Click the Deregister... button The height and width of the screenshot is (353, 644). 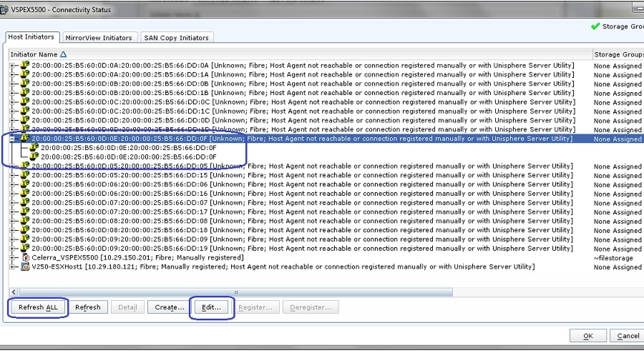(311, 307)
